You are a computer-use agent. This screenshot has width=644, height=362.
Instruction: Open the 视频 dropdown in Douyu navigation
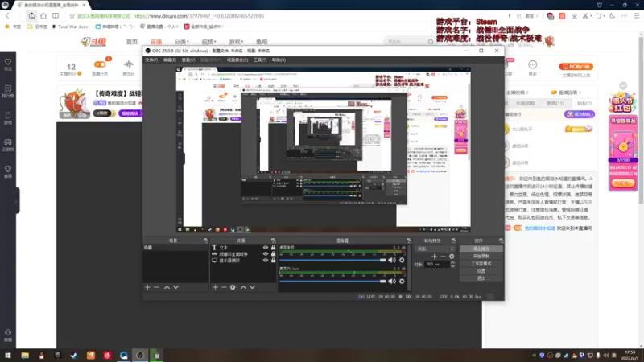(x=208, y=42)
